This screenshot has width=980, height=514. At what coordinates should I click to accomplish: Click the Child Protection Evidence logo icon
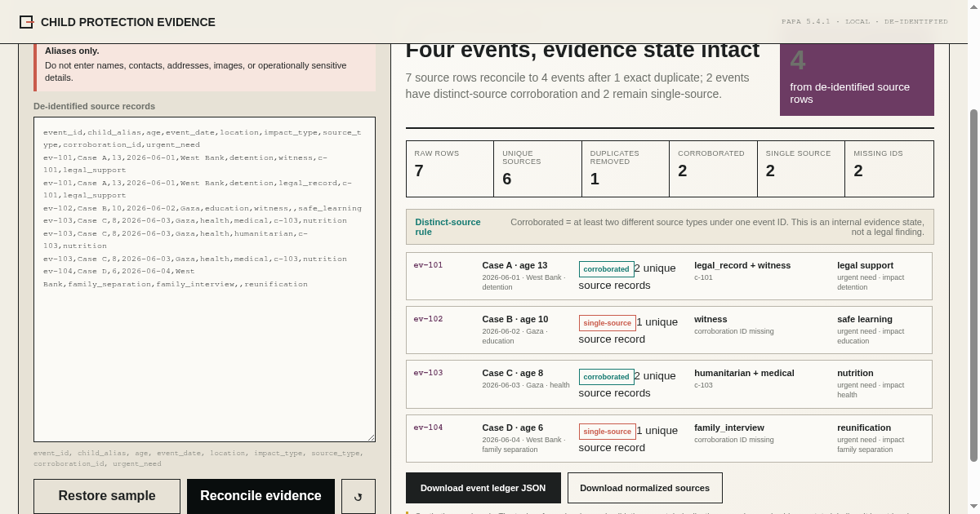tap(27, 22)
